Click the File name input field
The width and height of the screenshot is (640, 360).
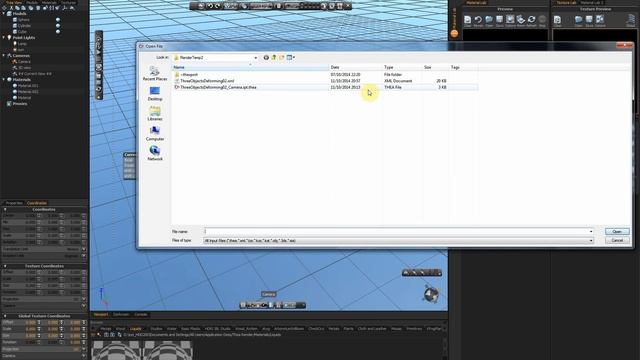coord(398,231)
